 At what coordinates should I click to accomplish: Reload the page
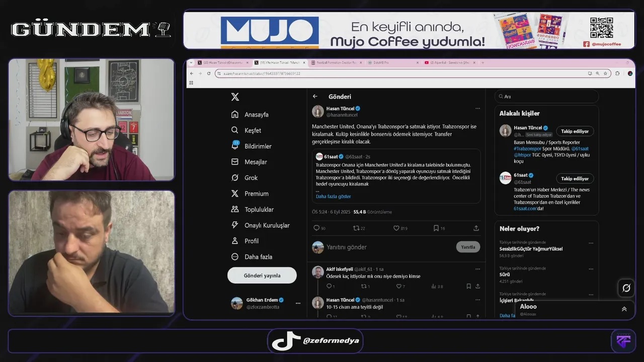(208, 73)
